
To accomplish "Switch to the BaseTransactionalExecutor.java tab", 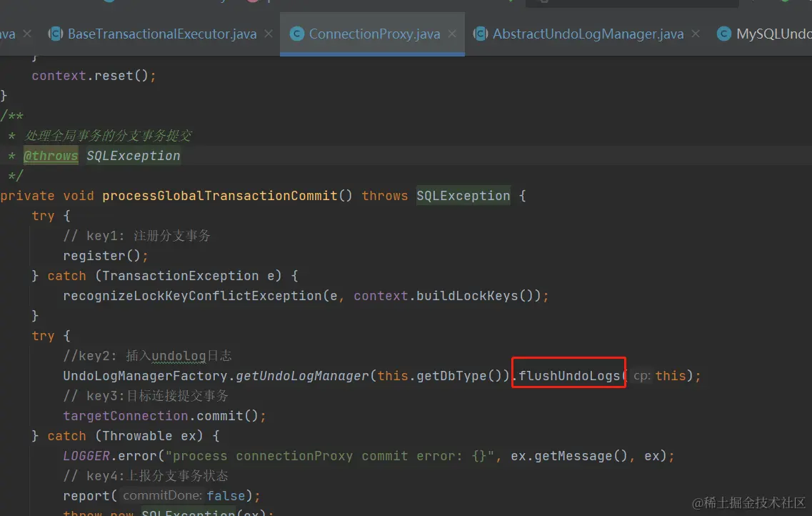I will (161, 34).
